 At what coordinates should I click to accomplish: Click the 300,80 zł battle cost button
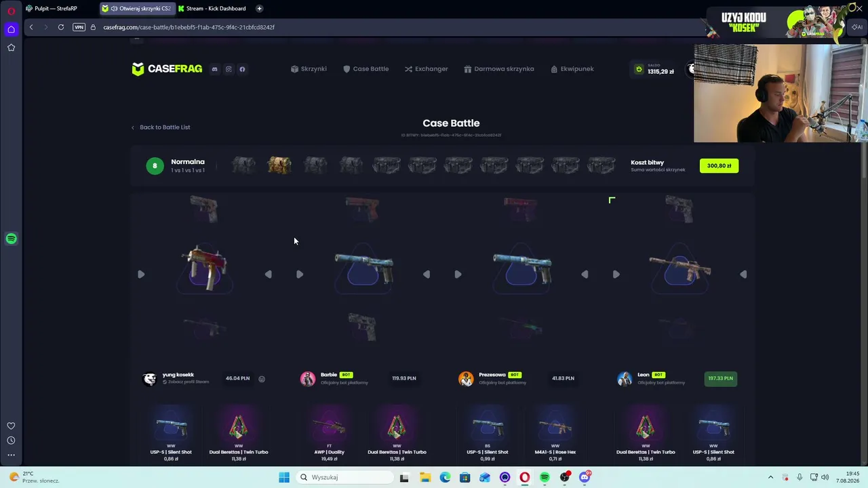(x=719, y=165)
